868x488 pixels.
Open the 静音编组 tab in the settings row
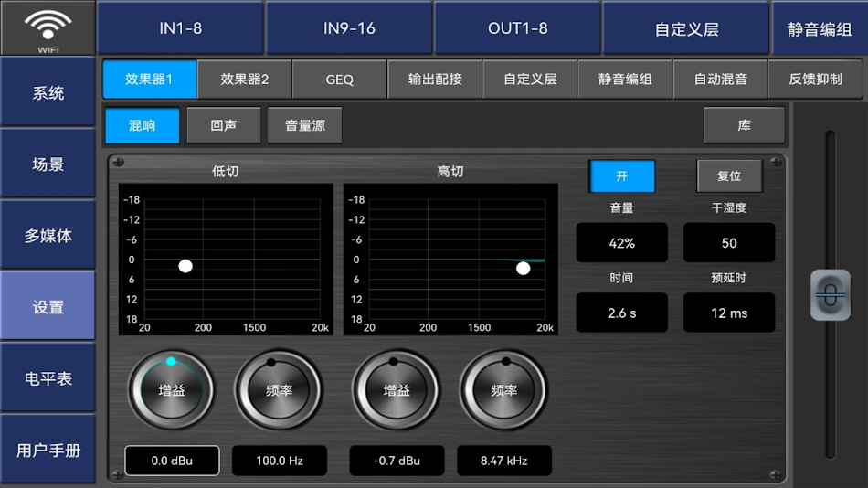[625, 80]
